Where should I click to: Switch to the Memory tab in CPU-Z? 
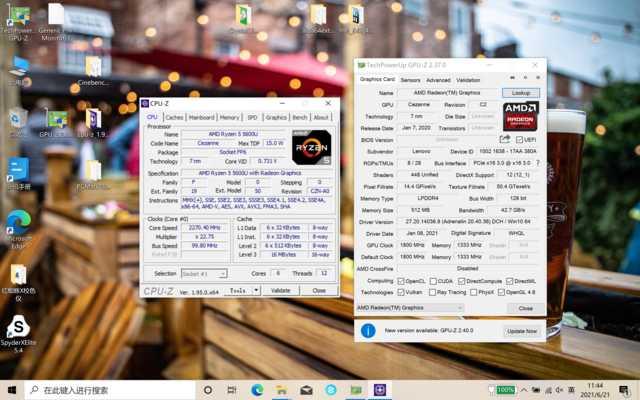(229, 118)
